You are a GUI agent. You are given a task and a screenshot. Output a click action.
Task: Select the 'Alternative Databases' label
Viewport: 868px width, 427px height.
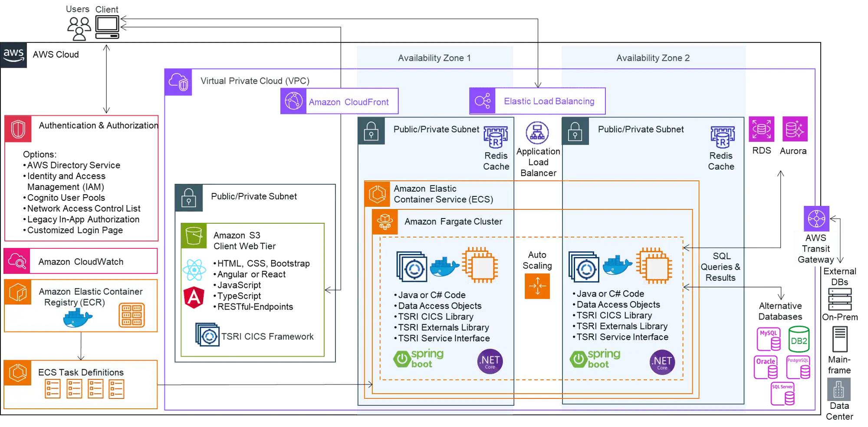pos(780,311)
